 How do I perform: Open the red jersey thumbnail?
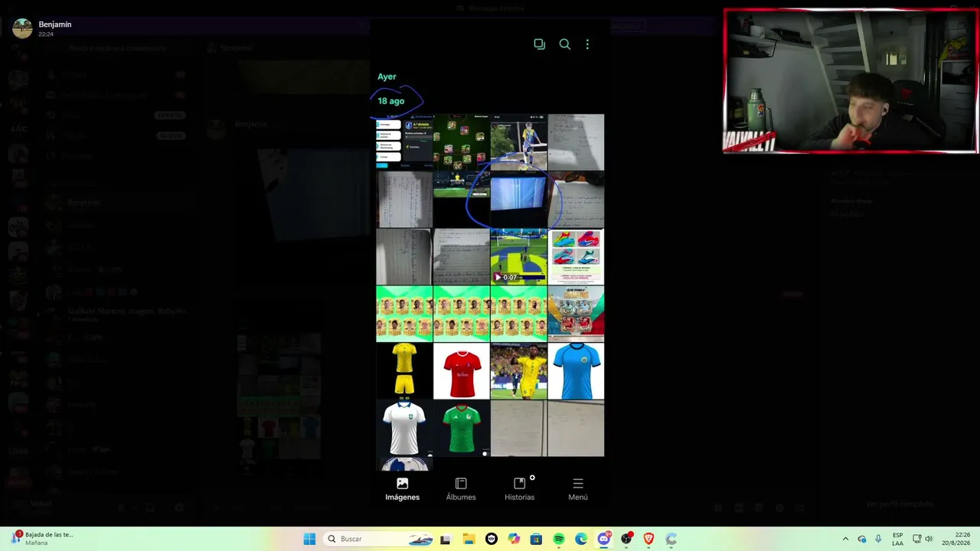pyautogui.click(x=462, y=370)
